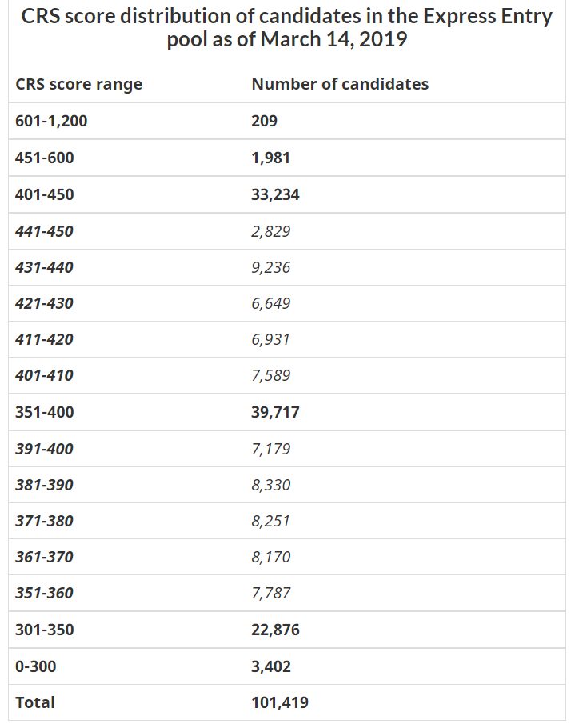Screen dimensions: 575x728
Task: Click the table title mentioning March 14, 2019
Action: pyautogui.click(x=287, y=28)
